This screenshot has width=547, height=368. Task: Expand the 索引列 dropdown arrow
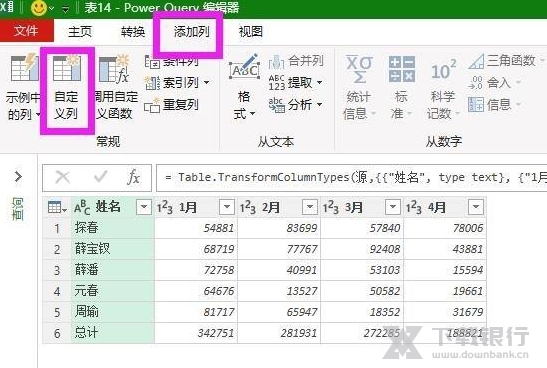point(207,83)
